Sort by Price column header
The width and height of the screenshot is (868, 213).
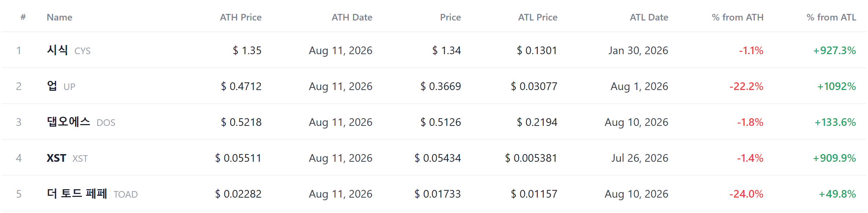click(x=450, y=17)
